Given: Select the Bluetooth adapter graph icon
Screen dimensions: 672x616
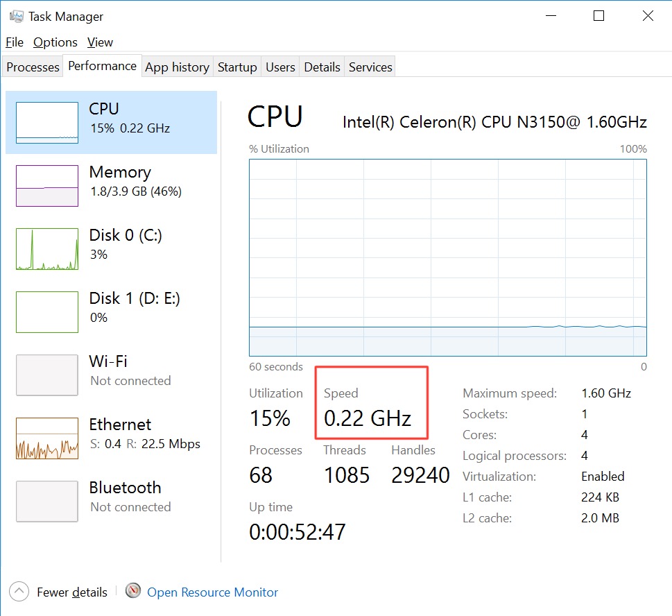Looking at the screenshot, I should coord(47,502).
